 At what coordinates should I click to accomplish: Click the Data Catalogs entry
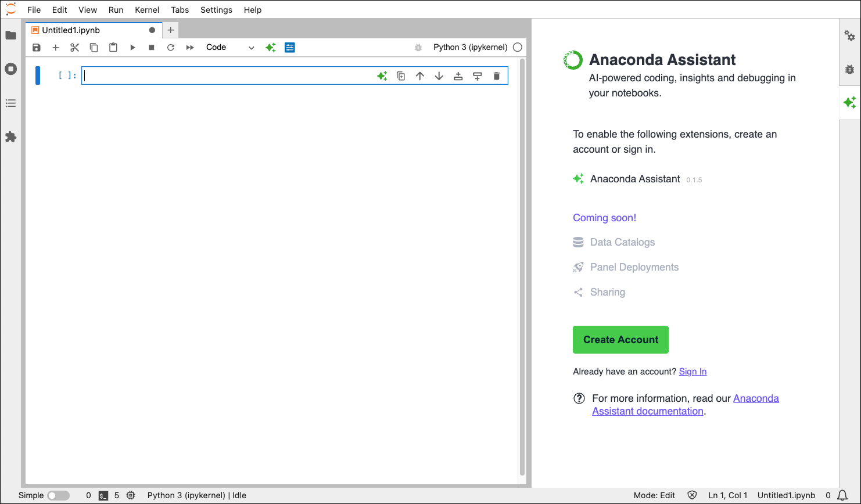click(614, 242)
